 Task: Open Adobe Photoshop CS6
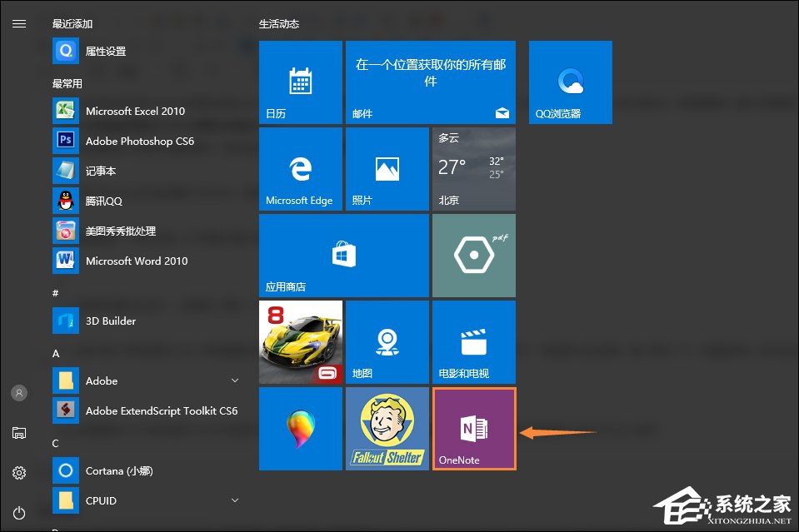click(x=139, y=141)
